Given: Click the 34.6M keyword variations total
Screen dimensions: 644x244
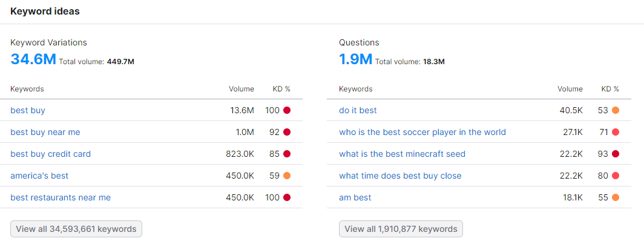Looking at the screenshot, I should point(33,59).
